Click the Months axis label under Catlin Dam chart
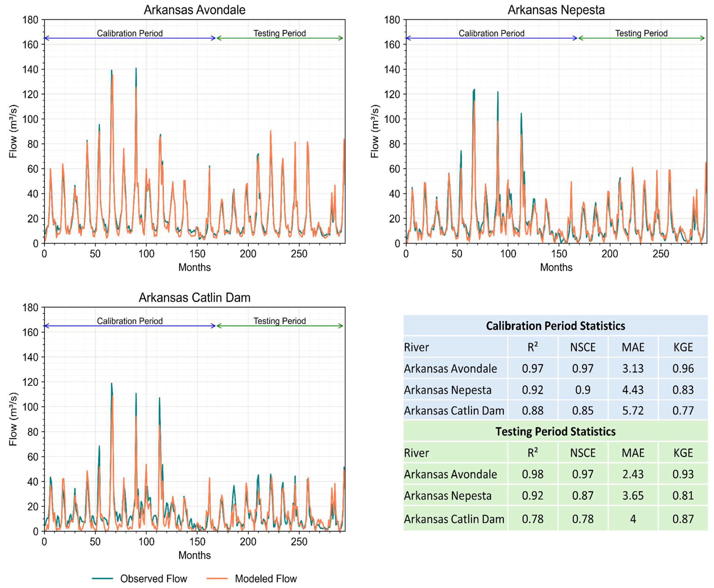This screenshot has width=714, height=588. (x=194, y=555)
